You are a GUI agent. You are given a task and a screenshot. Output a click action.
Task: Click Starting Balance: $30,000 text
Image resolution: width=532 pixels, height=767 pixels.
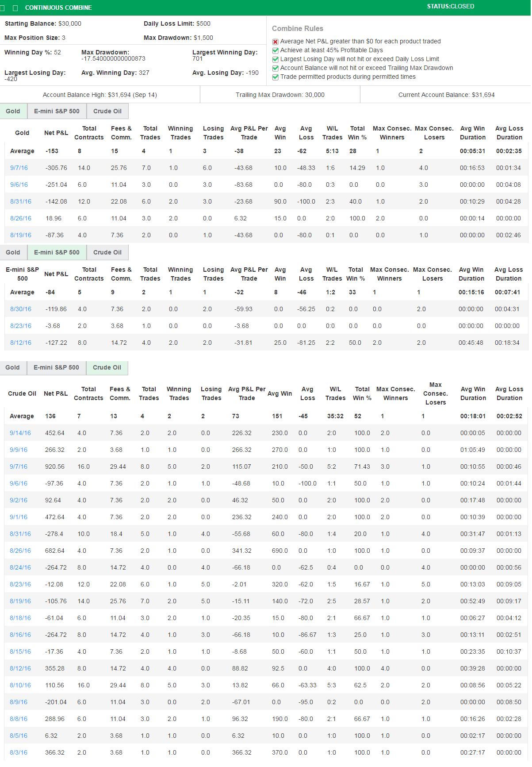click(43, 23)
